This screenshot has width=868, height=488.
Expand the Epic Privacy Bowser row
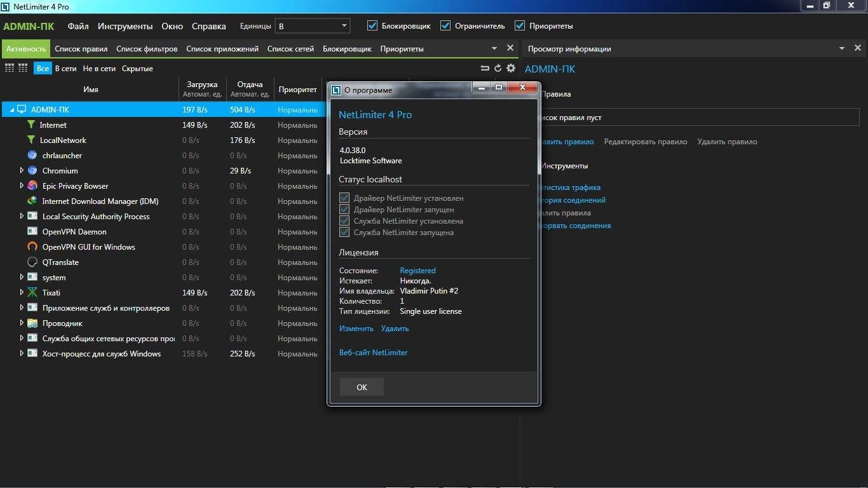tap(22, 186)
